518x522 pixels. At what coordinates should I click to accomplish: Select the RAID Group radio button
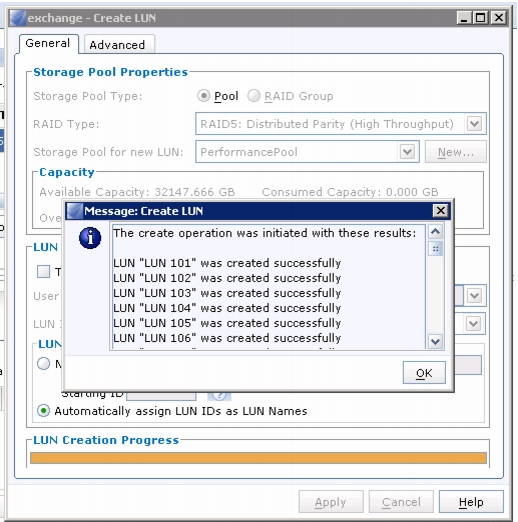click(x=254, y=96)
